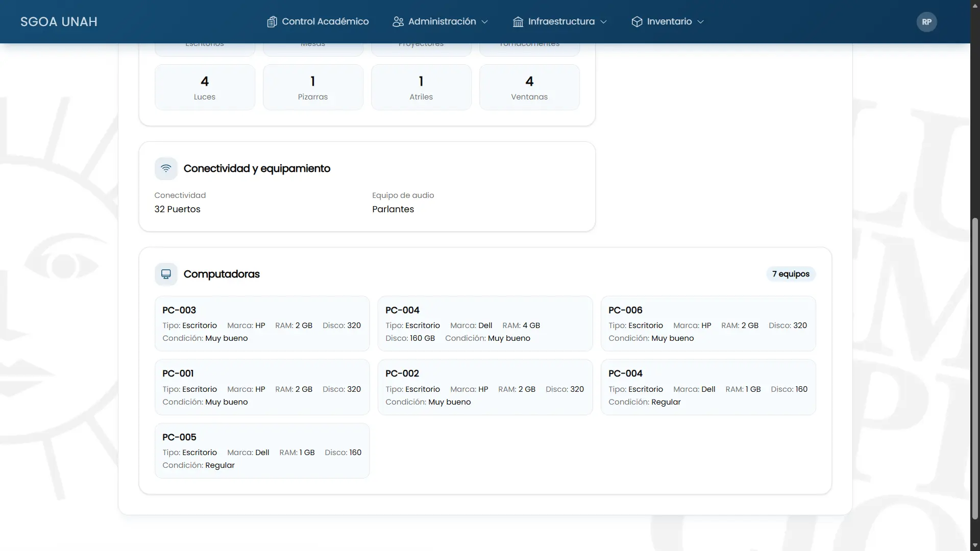Select the PC-005 computer card title
980x551 pixels.
click(179, 437)
